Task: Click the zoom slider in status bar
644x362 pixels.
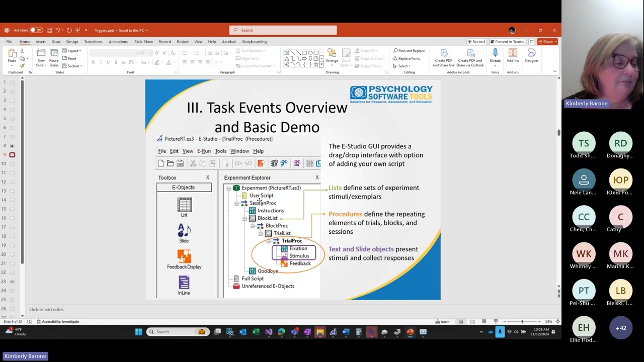Action: (x=522, y=322)
